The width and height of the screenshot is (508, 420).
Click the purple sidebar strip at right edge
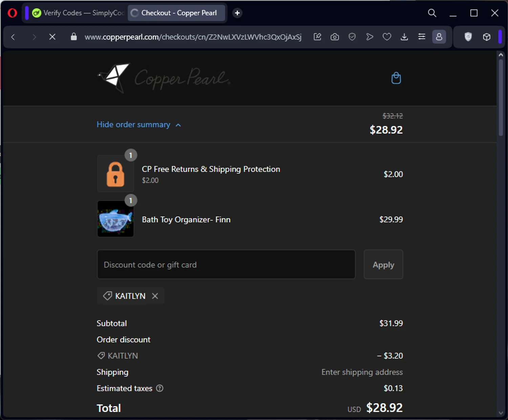pyautogui.click(x=500, y=37)
